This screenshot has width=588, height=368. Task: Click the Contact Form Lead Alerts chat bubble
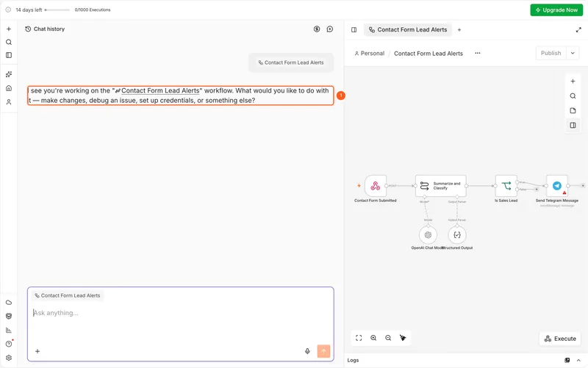click(291, 62)
